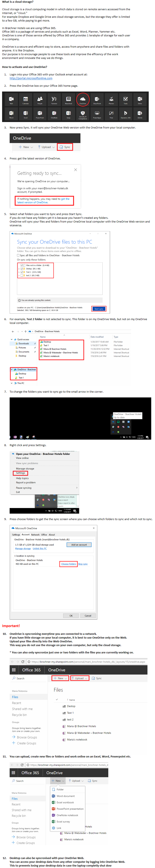
Task: Toggle Files not in a folder checkbox
Action: tap(22, 266)
